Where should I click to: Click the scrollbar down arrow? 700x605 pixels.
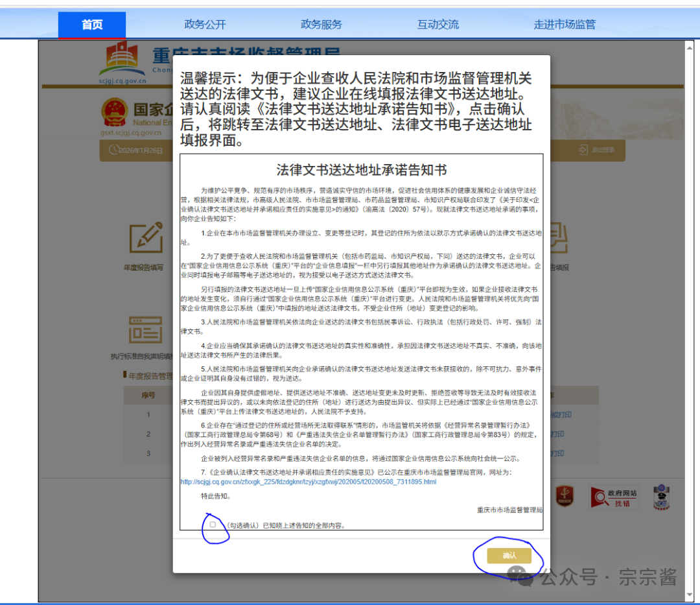click(x=690, y=595)
